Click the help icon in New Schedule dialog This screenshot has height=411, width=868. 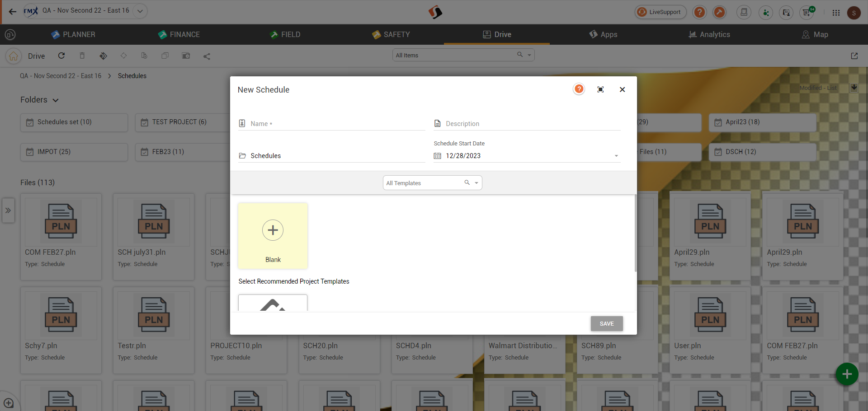[579, 89]
